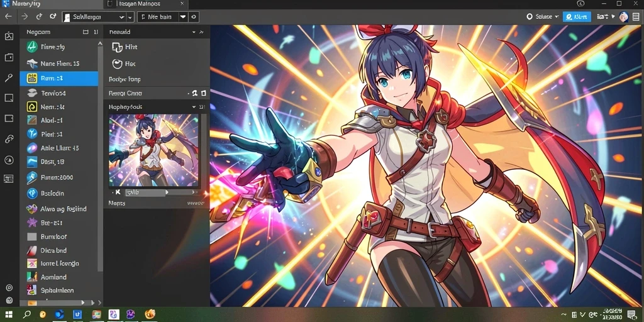Select the brush tool in left sidebar
Screen dimensions: 644x322
(x=9, y=78)
